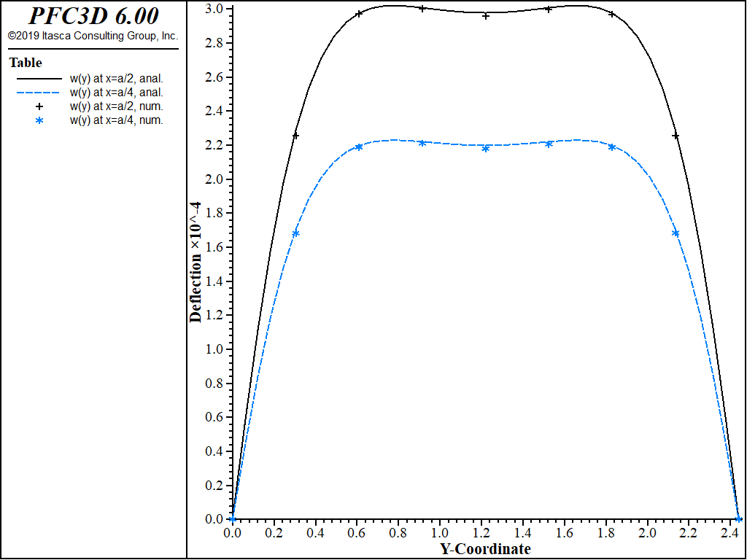
Task: Select legend entry 'w(y) at x=a/4, num.'
Action: click(x=117, y=120)
